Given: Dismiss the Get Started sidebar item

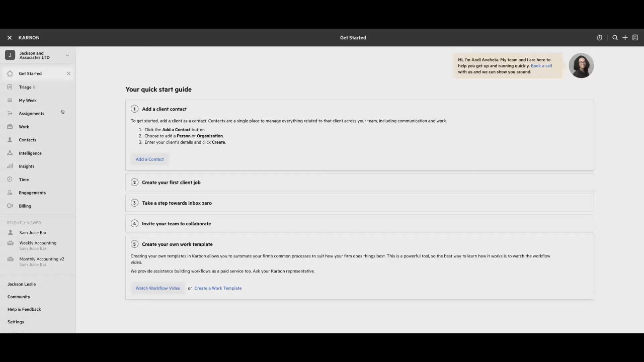Looking at the screenshot, I should (x=68, y=73).
